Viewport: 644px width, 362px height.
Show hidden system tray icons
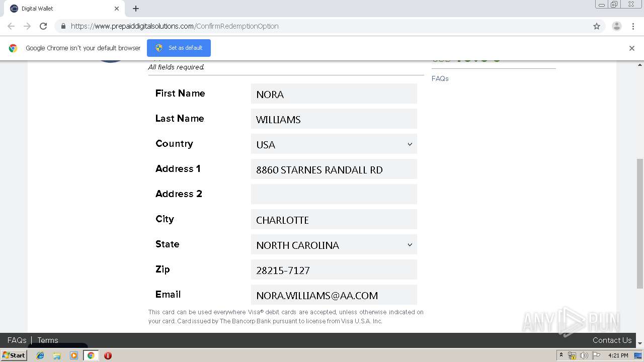561,355
